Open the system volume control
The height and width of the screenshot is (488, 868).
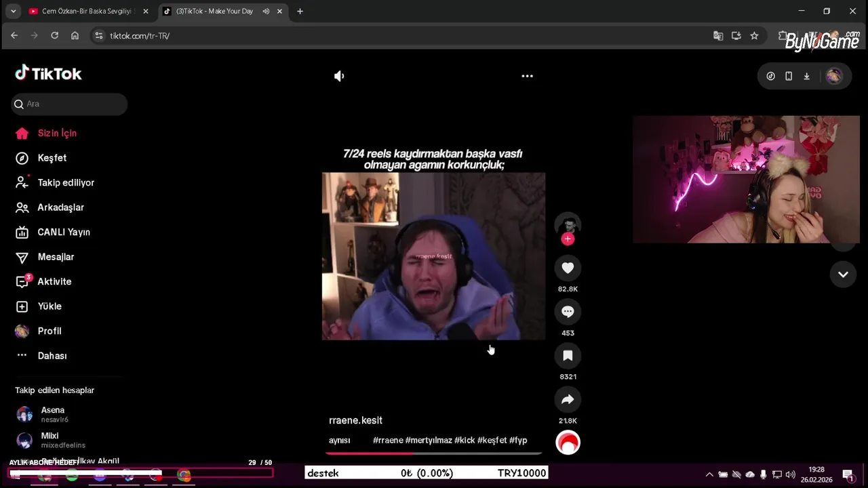click(x=790, y=474)
